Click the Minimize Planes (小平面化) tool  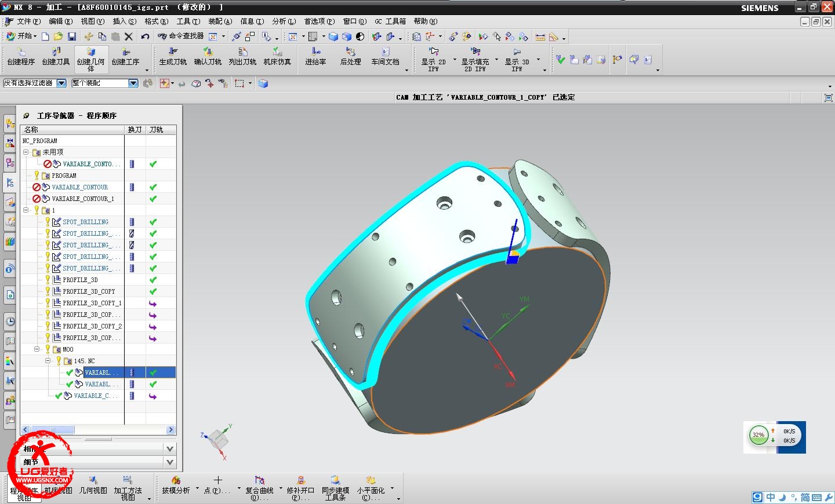pyautogui.click(x=371, y=488)
